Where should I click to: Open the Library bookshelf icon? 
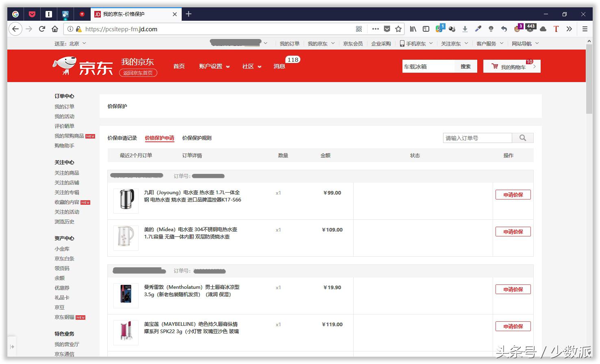click(413, 29)
